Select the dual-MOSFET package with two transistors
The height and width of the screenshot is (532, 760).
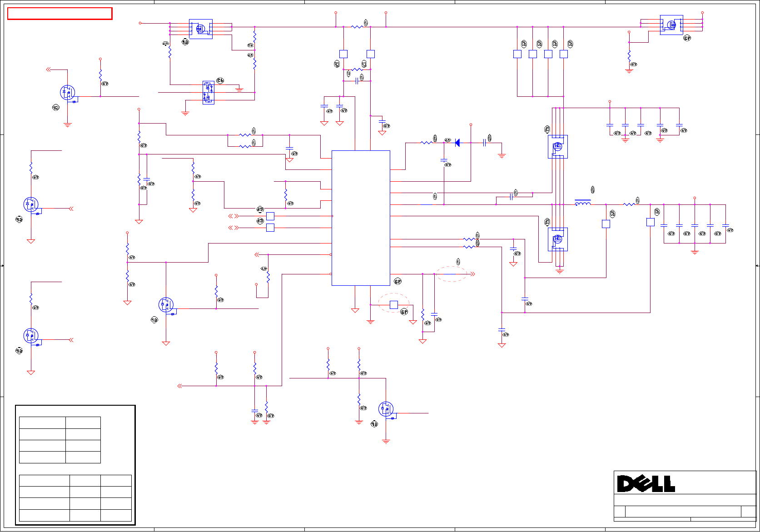tap(208, 93)
